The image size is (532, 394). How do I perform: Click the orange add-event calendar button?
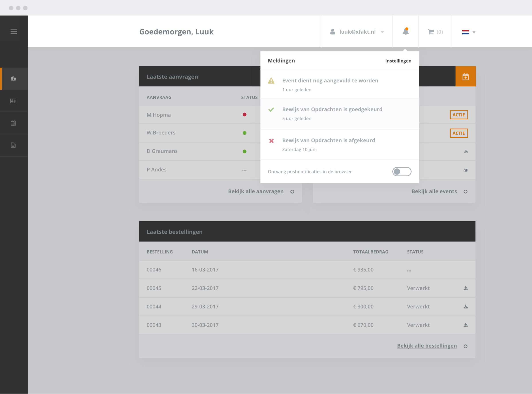coord(465,76)
